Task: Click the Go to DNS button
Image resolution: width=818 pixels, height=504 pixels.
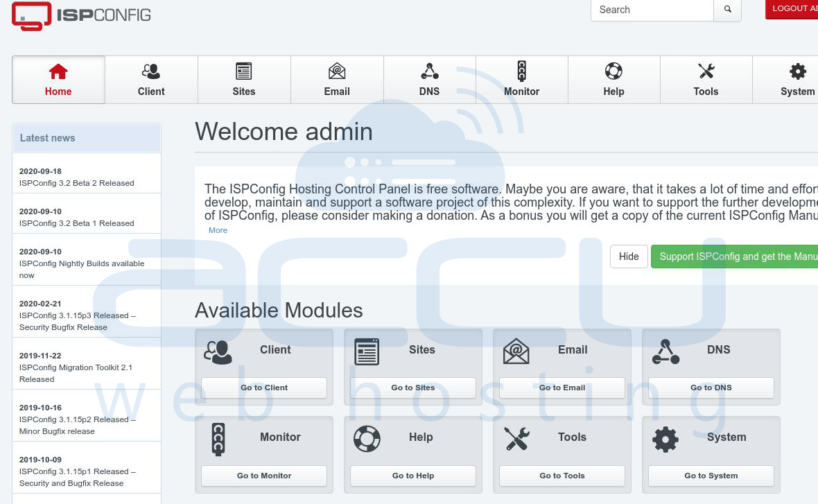Action: pos(711,388)
